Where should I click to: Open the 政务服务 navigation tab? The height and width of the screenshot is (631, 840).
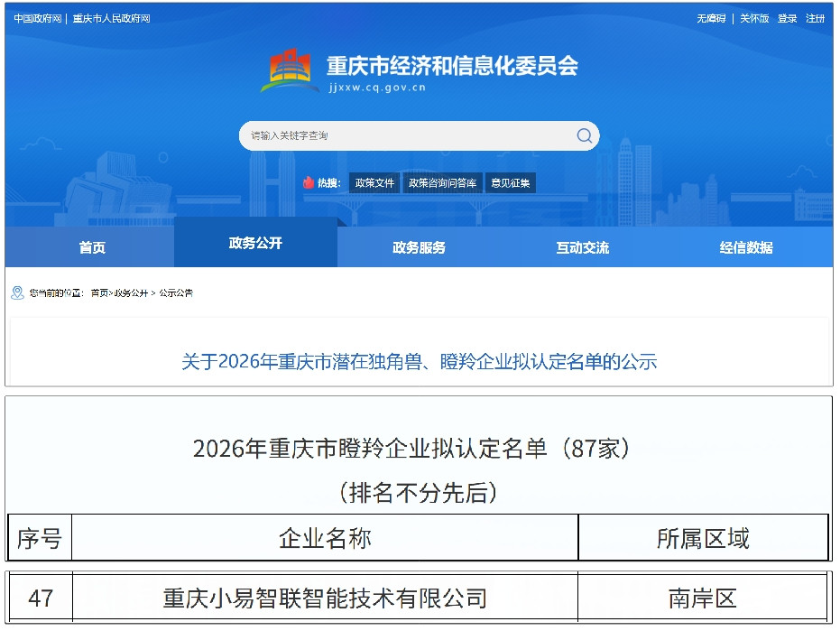pos(419,247)
